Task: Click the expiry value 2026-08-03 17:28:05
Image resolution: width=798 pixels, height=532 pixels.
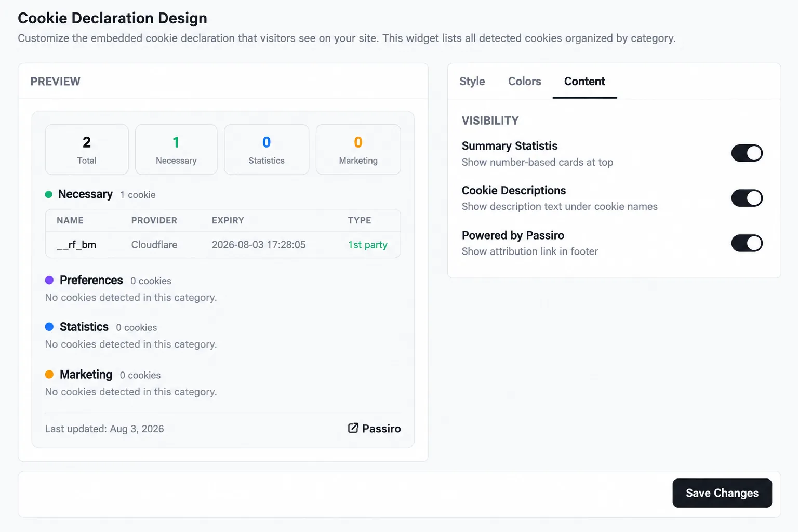Action: click(x=259, y=245)
